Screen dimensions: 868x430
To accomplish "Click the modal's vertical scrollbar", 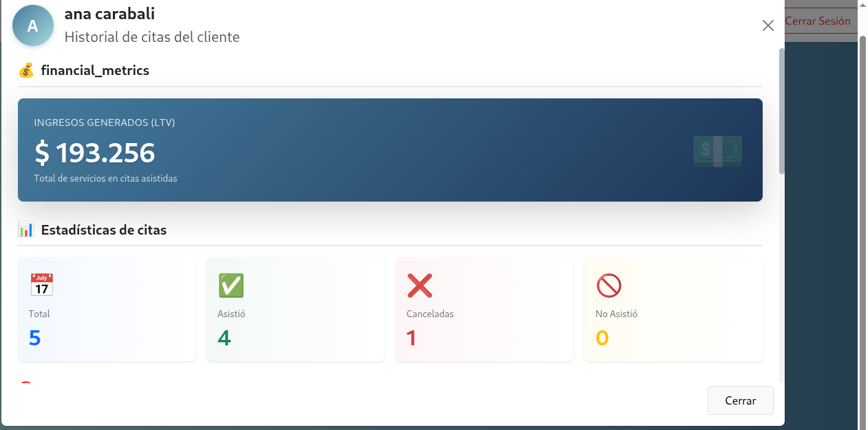I will coord(781,110).
